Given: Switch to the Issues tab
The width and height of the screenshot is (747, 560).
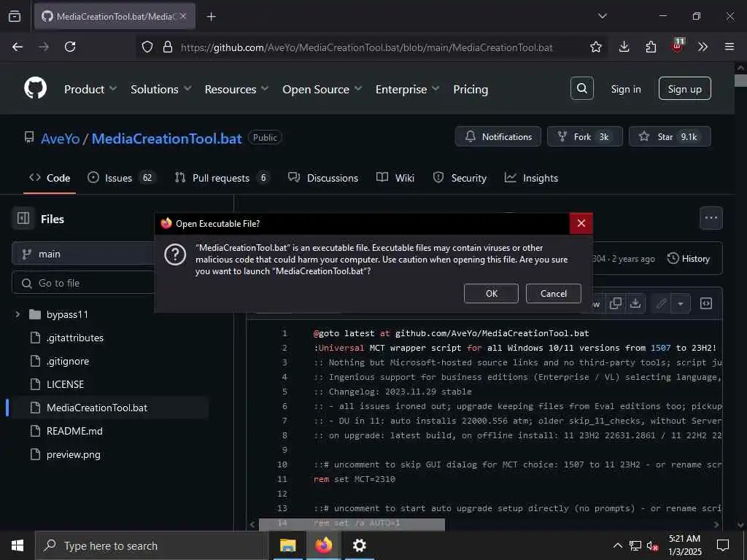Looking at the screenshot, I should [122, 178].
